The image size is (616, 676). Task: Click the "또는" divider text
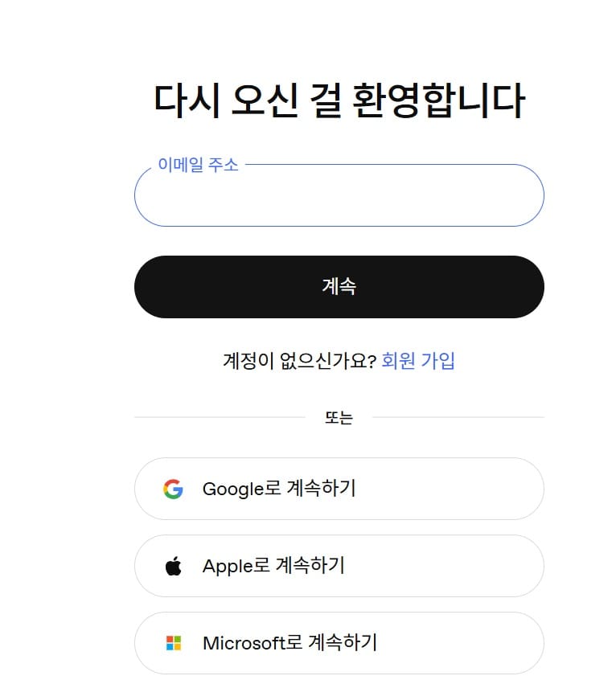pos(339,418)
